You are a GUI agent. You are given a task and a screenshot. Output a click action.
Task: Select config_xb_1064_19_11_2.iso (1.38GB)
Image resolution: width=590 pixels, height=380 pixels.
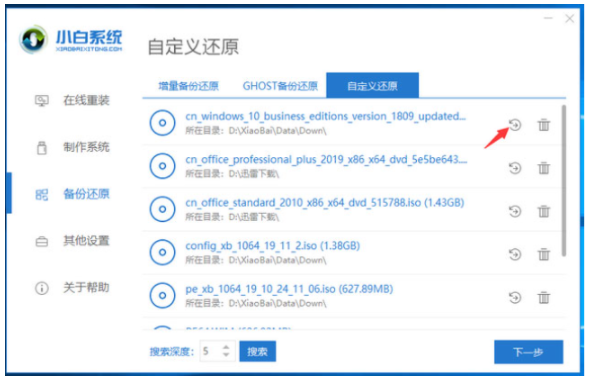point(272,246)
